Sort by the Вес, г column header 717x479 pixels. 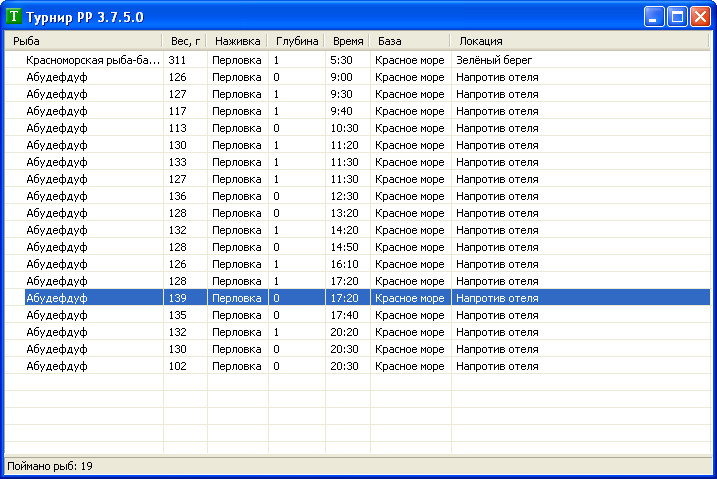[184, 41]
